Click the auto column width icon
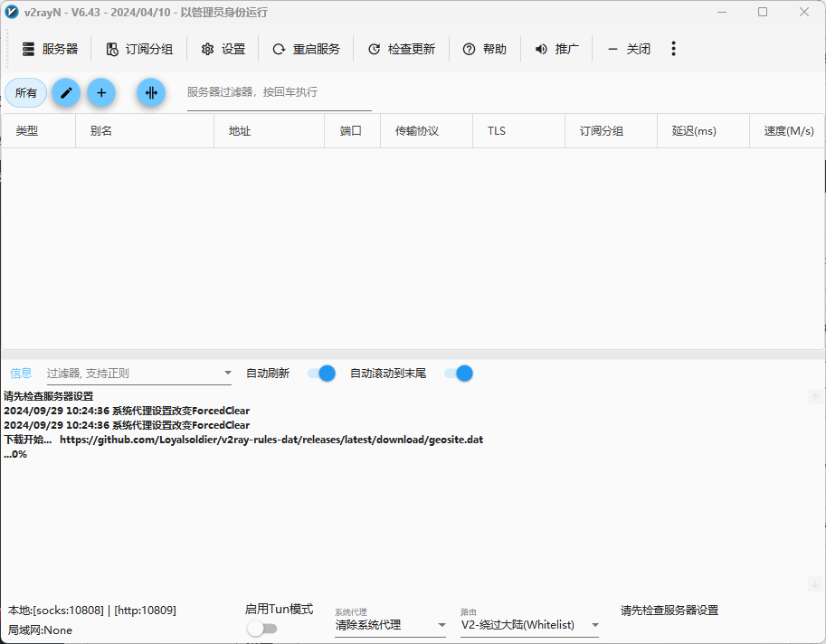 151,92
